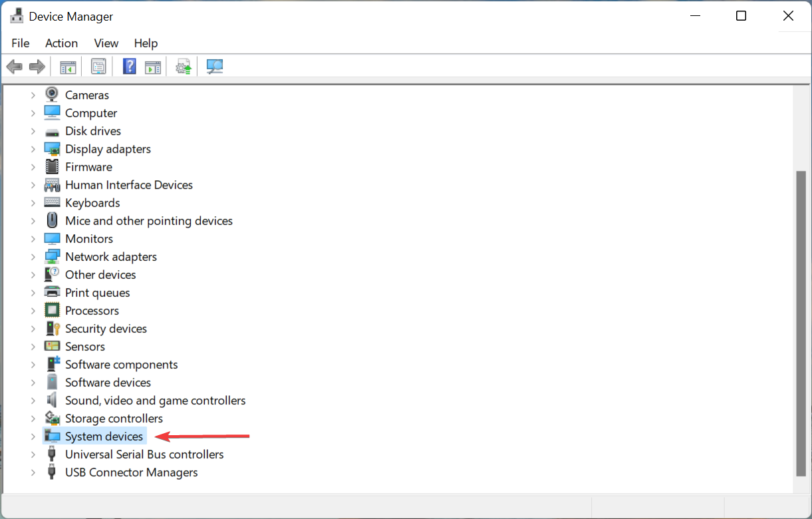Click the Other devices question-mark icon
This screenshot has height=519, width=812.
(52, 274)
